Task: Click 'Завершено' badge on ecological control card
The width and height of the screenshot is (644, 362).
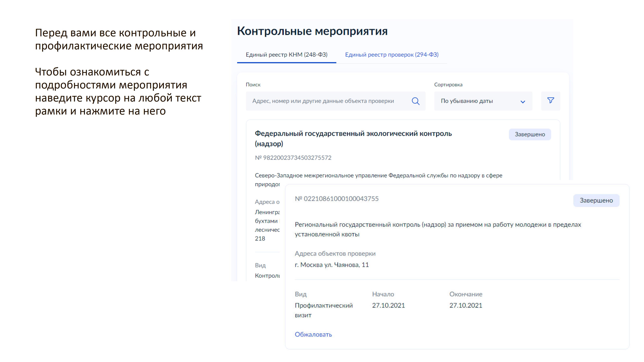Action: (530, 134)
